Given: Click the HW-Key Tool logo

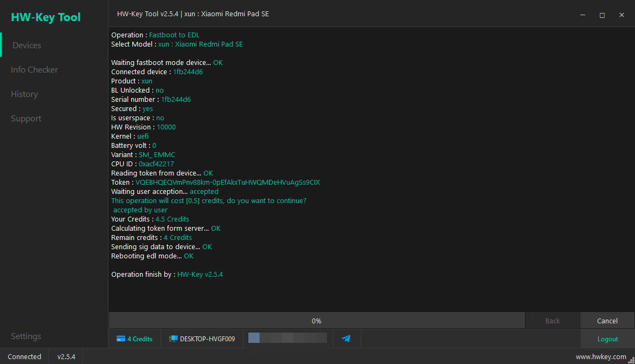Looking at the screenshot, I should click(x=46, y=17).
